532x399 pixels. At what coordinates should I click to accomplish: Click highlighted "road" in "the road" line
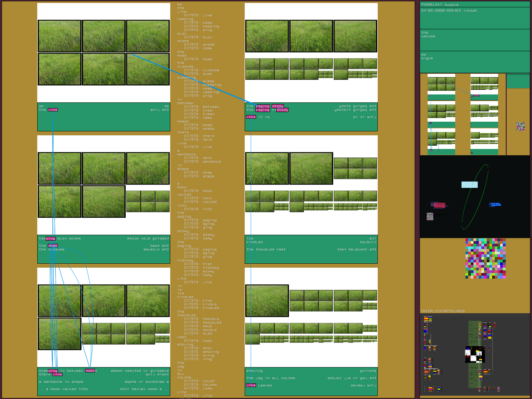pyautogui.click(x=53, y=246)
